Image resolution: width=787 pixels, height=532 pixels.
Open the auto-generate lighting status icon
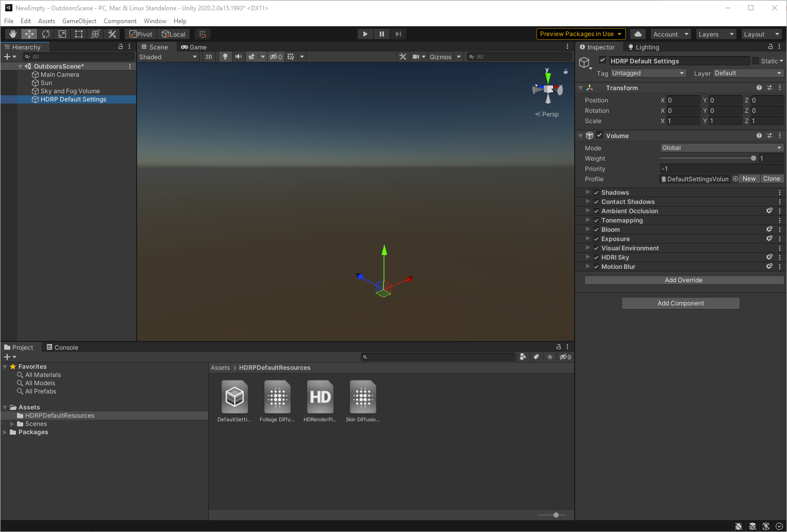tap(766, 526)
